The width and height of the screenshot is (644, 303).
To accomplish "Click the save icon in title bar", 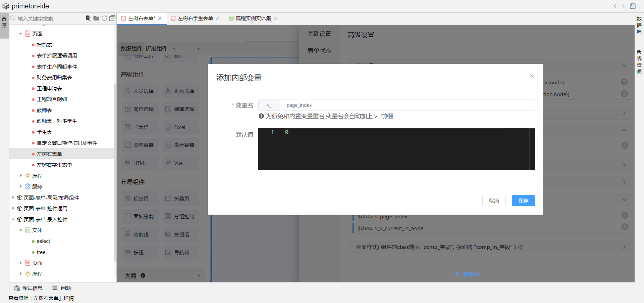I will (x=633, y=6).
